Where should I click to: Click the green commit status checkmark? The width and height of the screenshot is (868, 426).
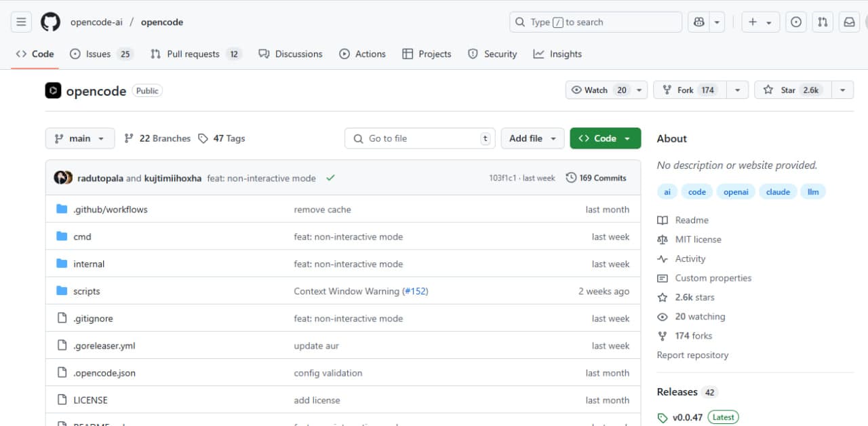(x=330, y=178)
